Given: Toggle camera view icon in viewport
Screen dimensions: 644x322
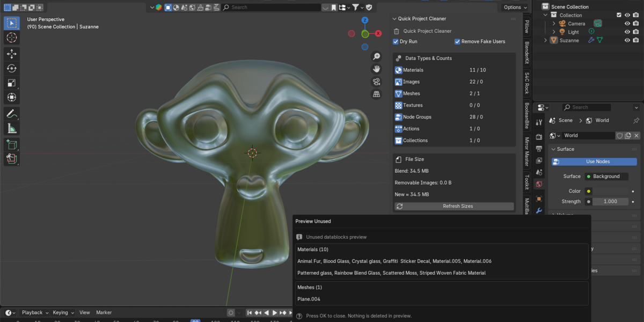Looking at the screenshot, I should (x=376, y=82).
